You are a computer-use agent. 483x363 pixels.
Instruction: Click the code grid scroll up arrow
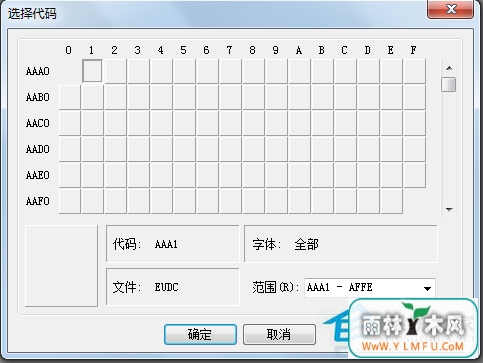(x=449, y=68)
